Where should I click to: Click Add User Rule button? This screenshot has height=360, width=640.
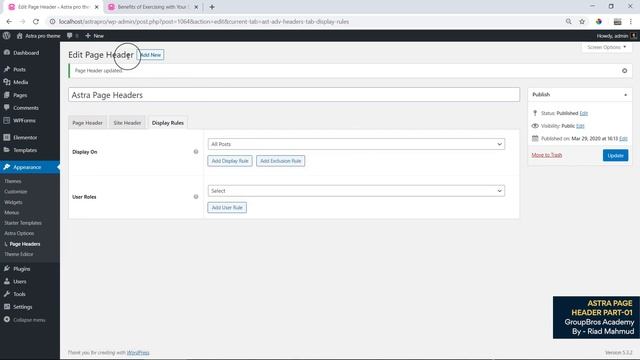[x=227, y=207]
